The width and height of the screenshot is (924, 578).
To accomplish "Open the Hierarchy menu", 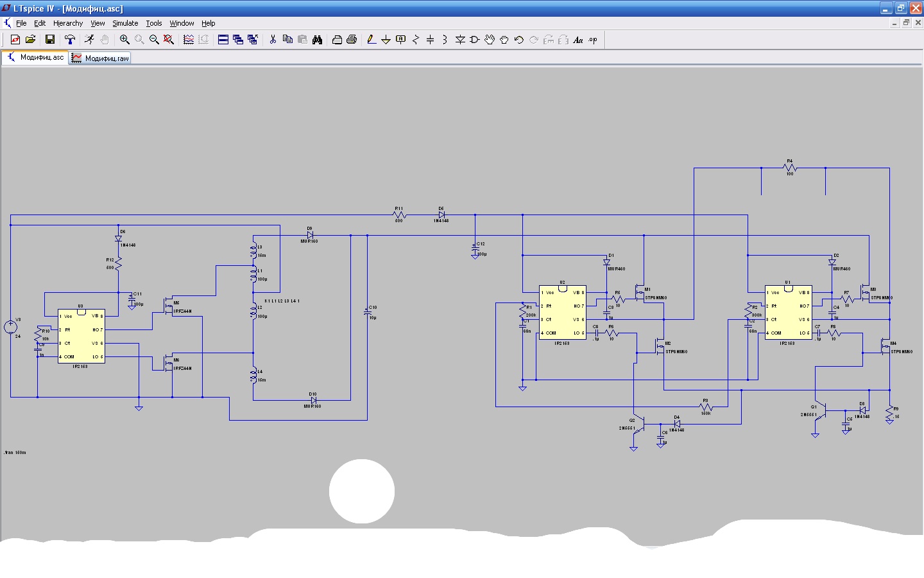I will click(x=68, y=23).
